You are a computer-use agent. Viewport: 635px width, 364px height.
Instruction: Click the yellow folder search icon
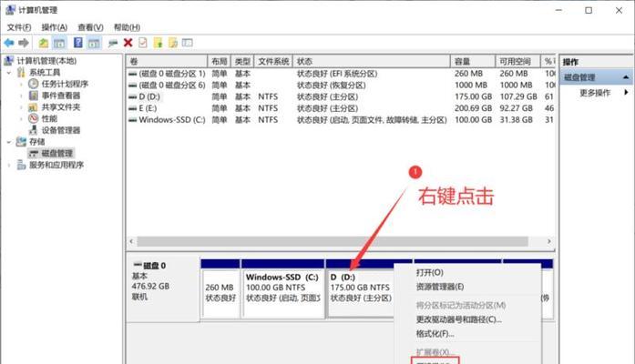pyautogui.click(x=173, y=43)
